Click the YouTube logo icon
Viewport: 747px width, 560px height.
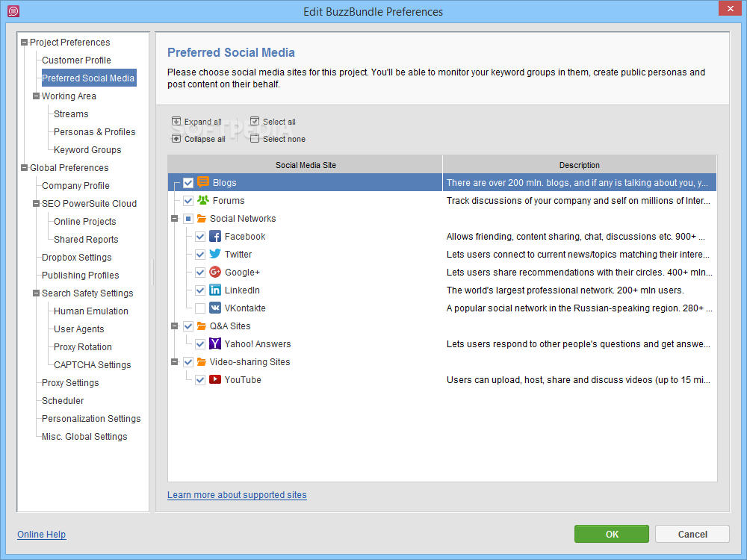click(215, 379)
